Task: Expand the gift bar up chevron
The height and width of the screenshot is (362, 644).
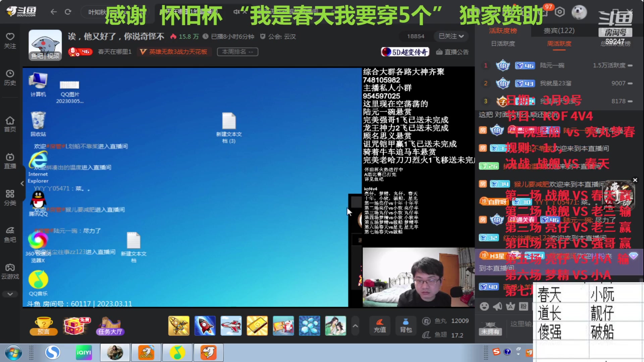Action: pyautogui.click(x=355, y=326)
